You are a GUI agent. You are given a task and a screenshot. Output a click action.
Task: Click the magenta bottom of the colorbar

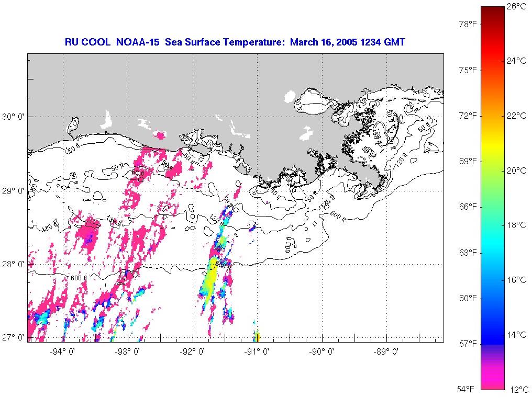tap(493, 378)
